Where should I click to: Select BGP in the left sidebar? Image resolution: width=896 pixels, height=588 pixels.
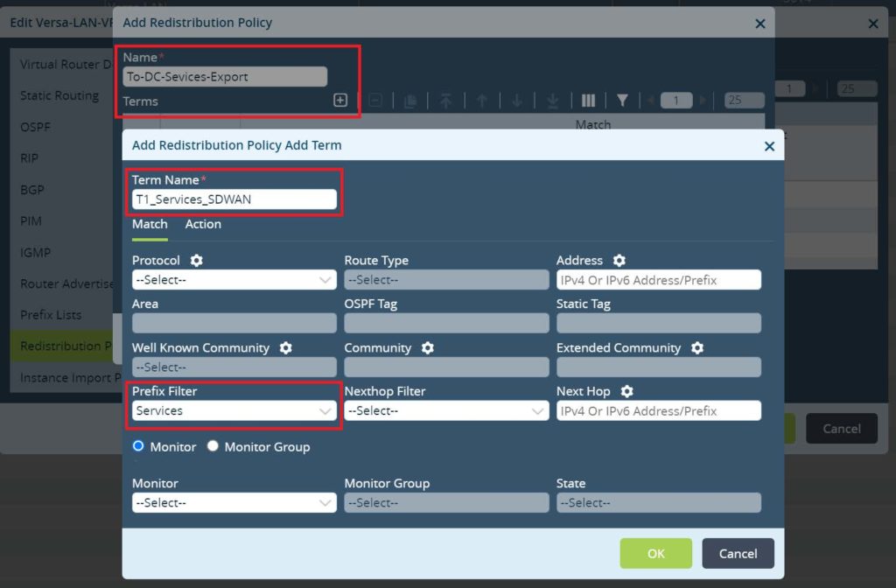[32, 190]
